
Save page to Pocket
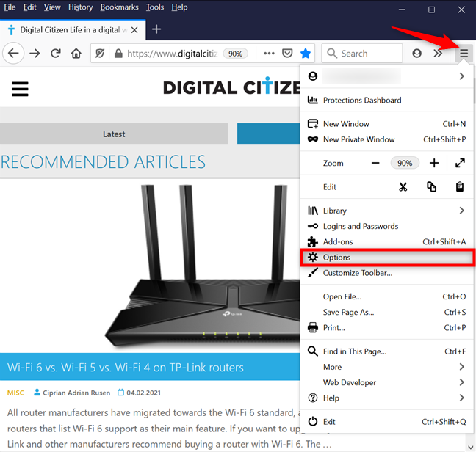pyautogui.click(x=287, y=54)
